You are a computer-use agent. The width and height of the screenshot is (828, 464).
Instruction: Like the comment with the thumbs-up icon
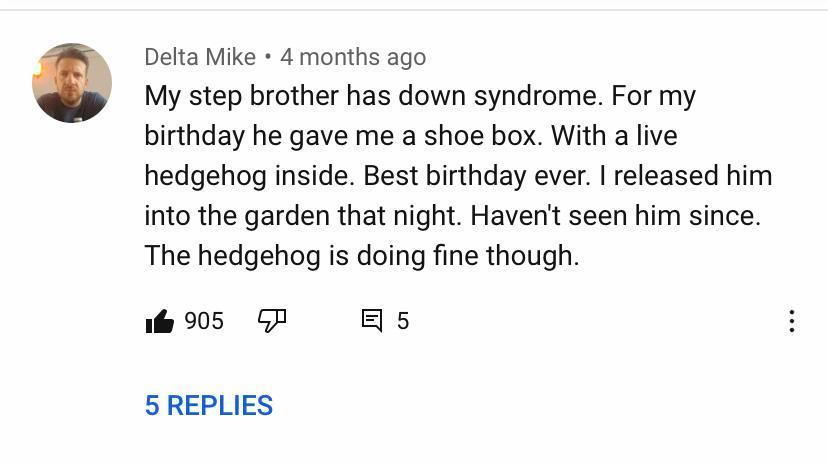[160, 321]
